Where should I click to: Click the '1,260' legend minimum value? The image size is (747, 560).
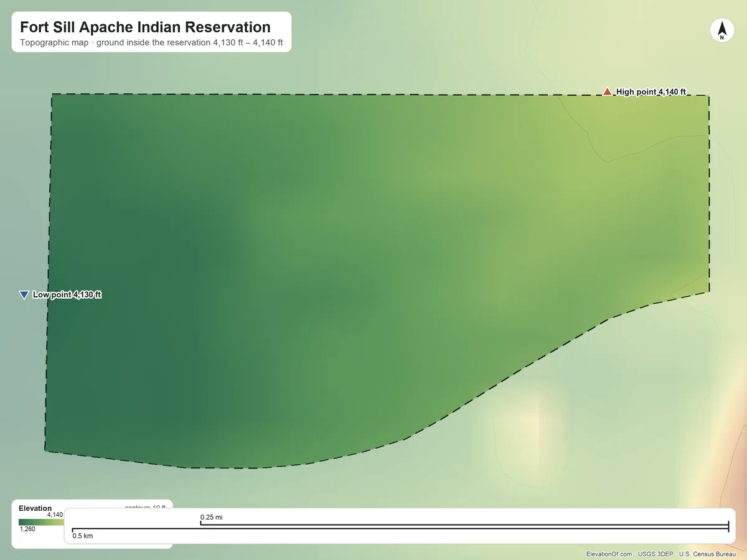click(27, 530)
